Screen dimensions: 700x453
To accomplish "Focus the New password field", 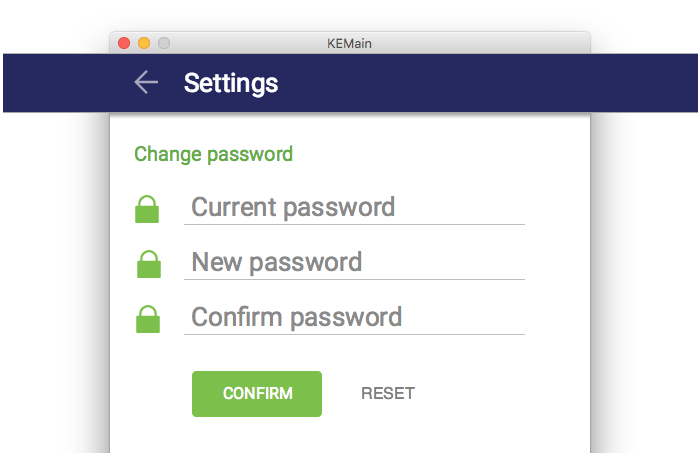I will click(355, 262).
